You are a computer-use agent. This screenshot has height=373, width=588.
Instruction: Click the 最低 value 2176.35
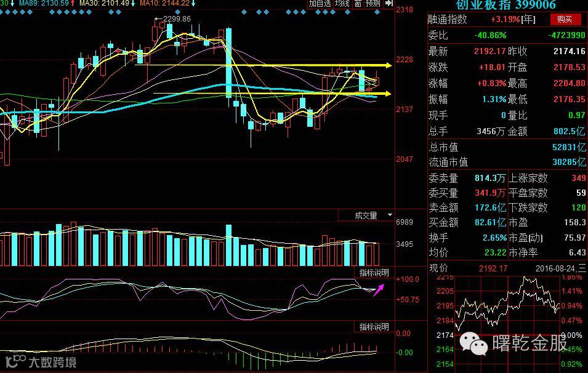[x=570, y=99]
